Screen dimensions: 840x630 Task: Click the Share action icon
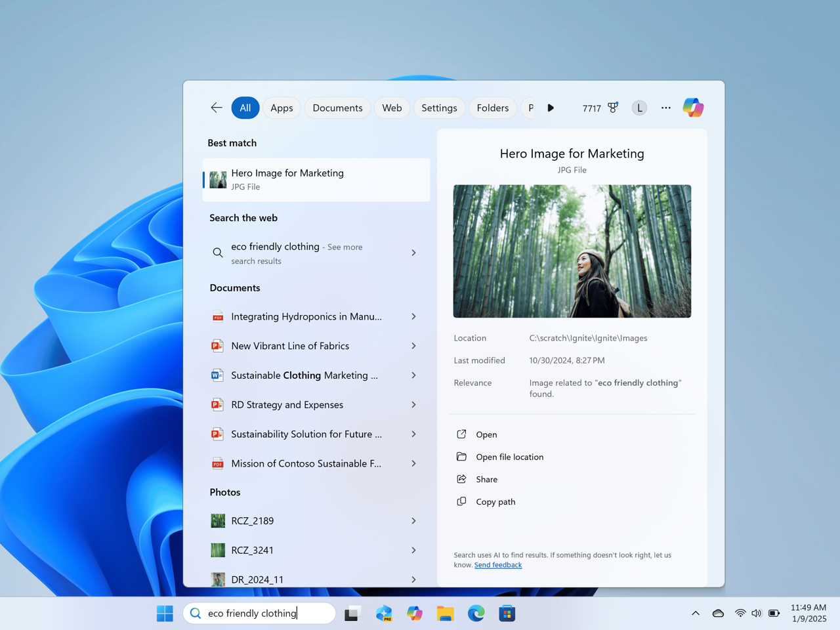461,479
